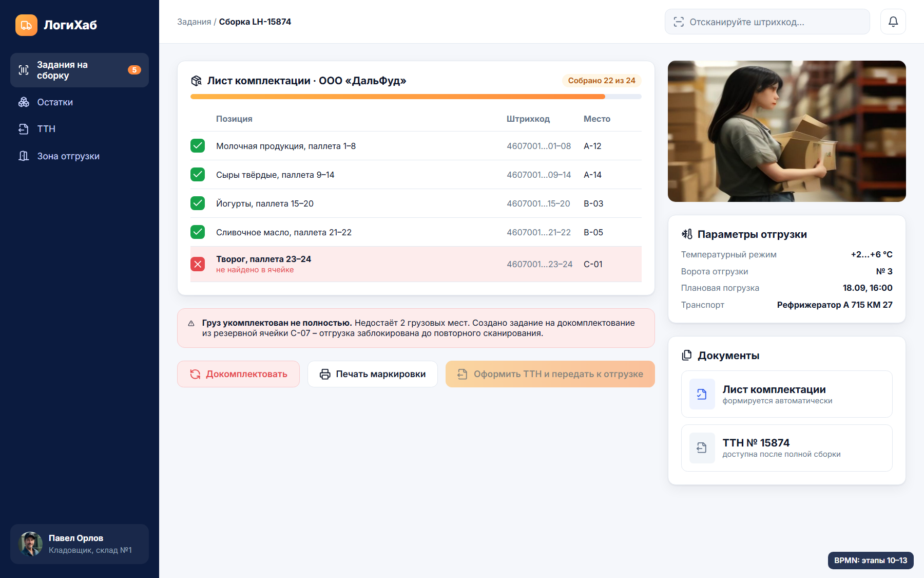Click the red cross on Творог row
Image resolution: width=924 pixels, height=578 pixels.
pyautogui.click(x=198, y=264)
